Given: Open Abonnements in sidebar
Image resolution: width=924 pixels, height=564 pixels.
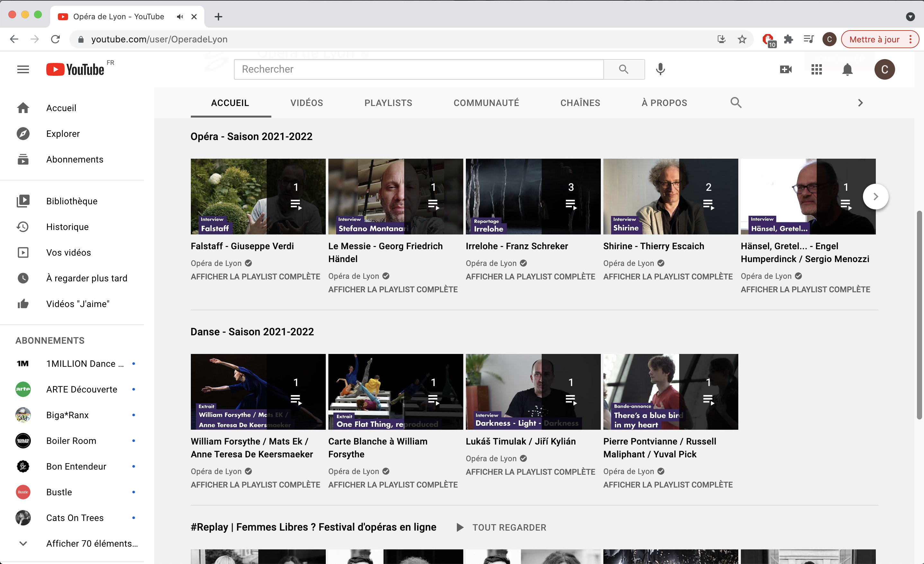Looking at the screenshot, I should [72, 159].
